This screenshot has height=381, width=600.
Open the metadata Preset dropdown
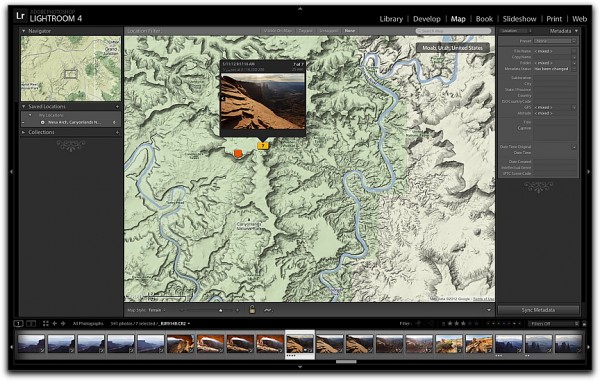(x=555, y=41)
